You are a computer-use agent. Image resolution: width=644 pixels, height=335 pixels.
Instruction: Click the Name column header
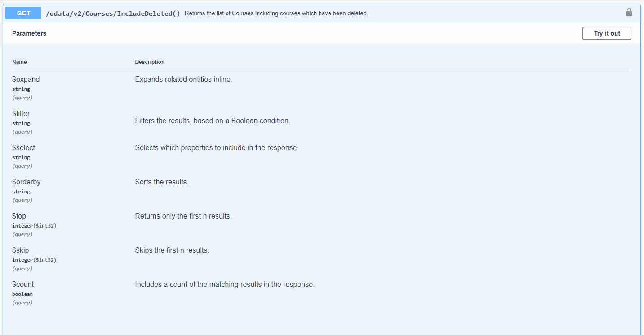[19, 62]
